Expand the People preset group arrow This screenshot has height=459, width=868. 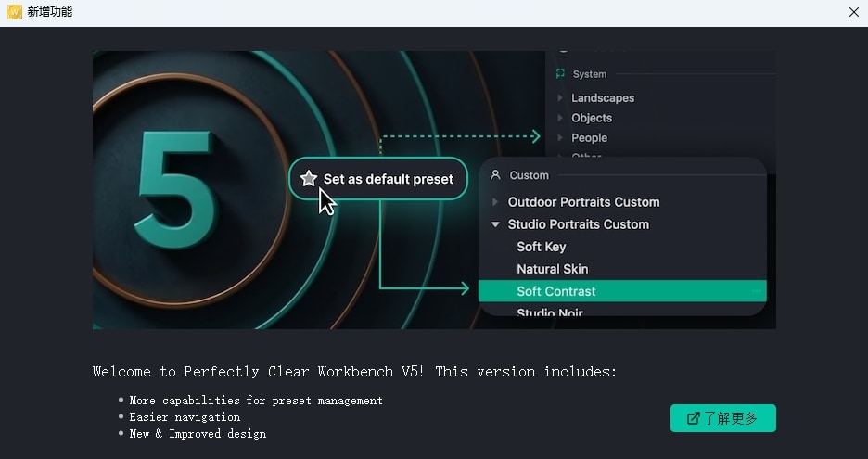pos(560,138)
